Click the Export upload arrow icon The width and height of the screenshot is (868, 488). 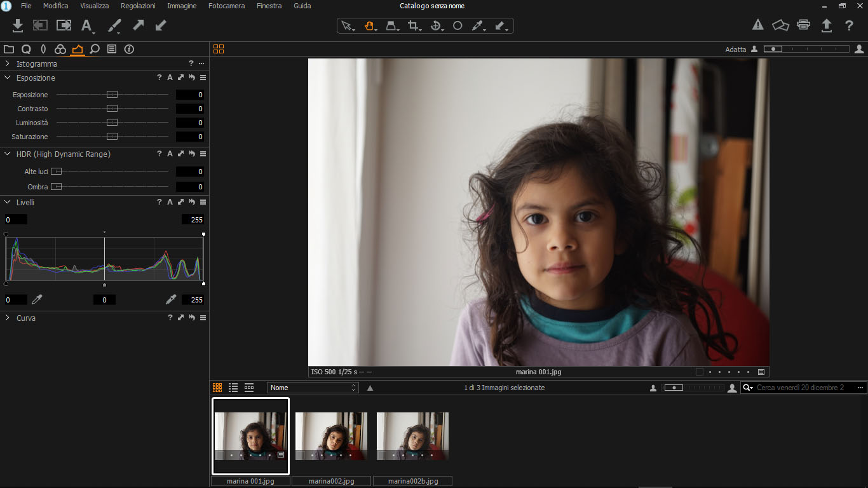click(826, 25)
